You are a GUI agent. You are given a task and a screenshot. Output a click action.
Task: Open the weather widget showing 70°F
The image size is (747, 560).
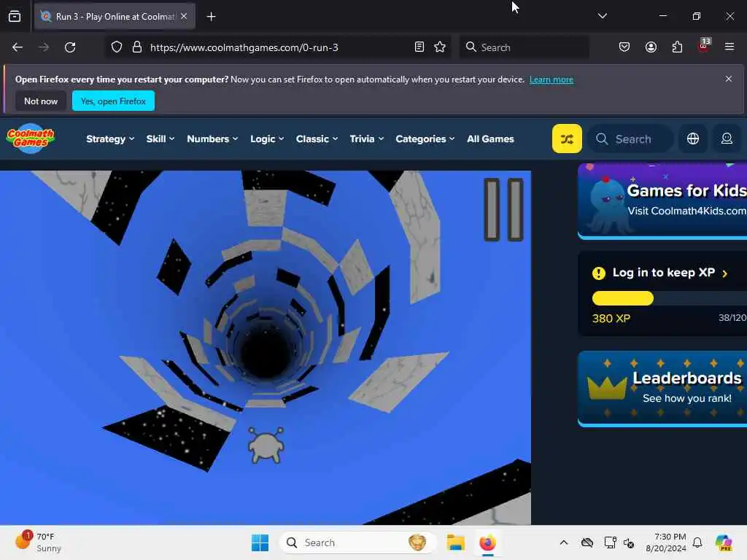(38, 542)
